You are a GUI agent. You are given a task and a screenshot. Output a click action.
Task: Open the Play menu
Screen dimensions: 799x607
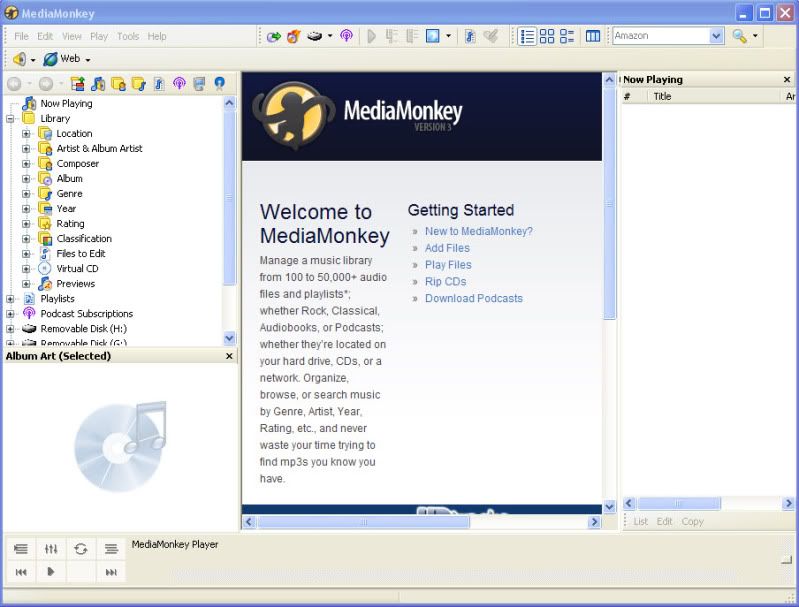99,36
